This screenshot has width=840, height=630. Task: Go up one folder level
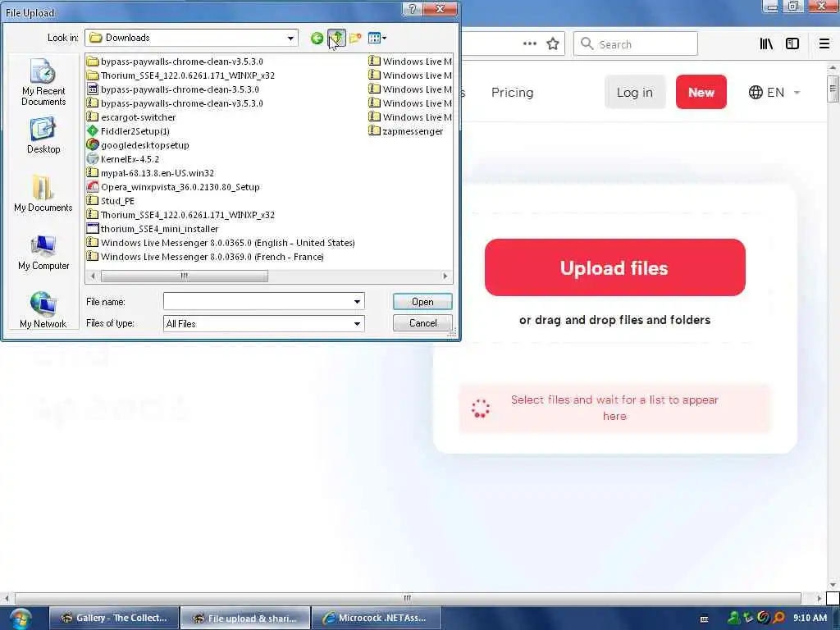pyautogui.click(x=336, y=38)
